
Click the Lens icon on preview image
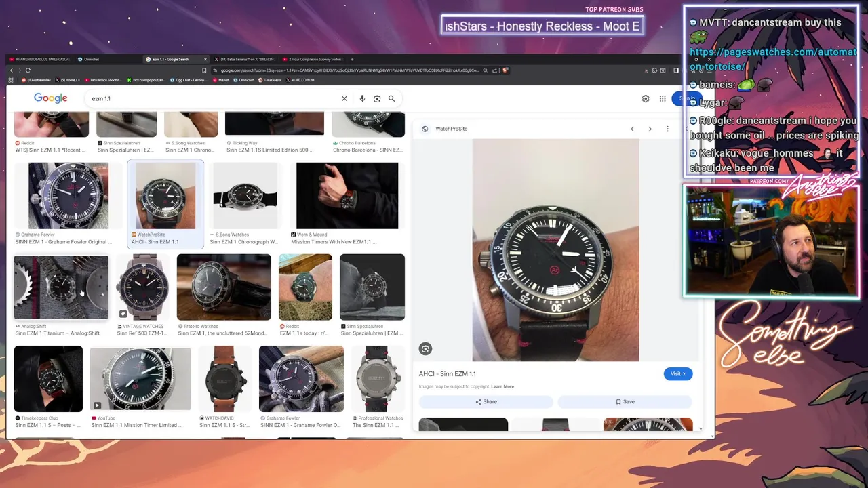[425, 348]
